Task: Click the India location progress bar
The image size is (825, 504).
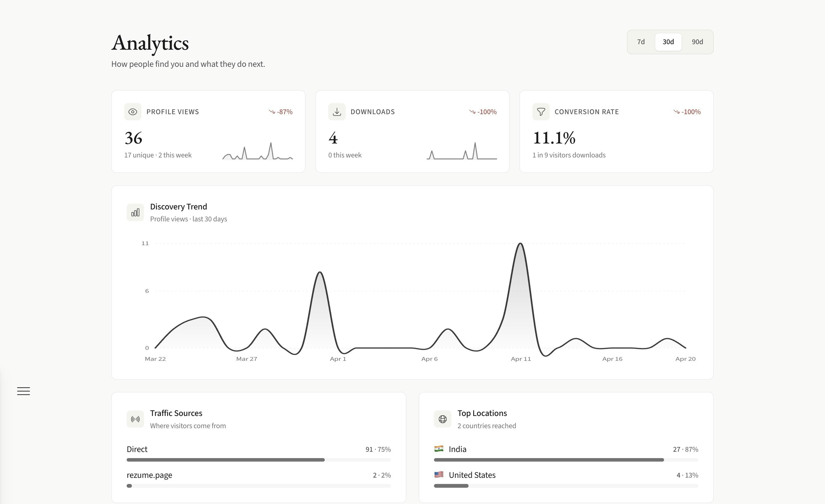Action: [x=548, y=460]
